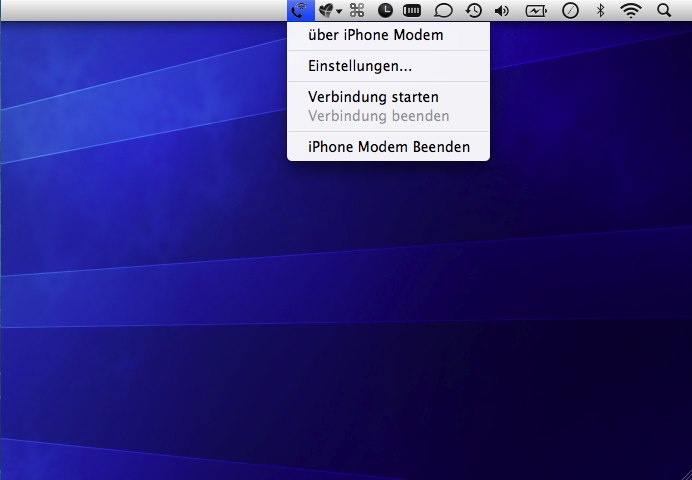This screenshot has width=692, height=480.
Task: Click the iPhone Modem phone icon in menu bar
Action: click(301, 10)
